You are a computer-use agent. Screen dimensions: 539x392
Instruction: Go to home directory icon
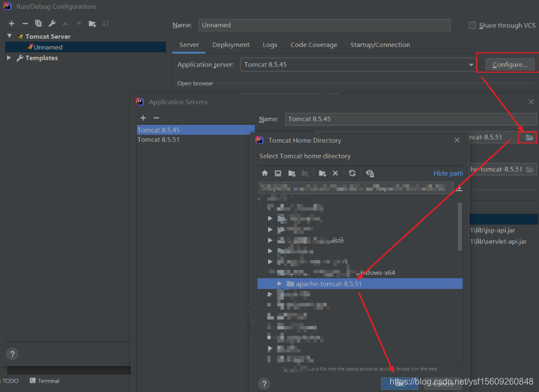[x=265, y=173]
